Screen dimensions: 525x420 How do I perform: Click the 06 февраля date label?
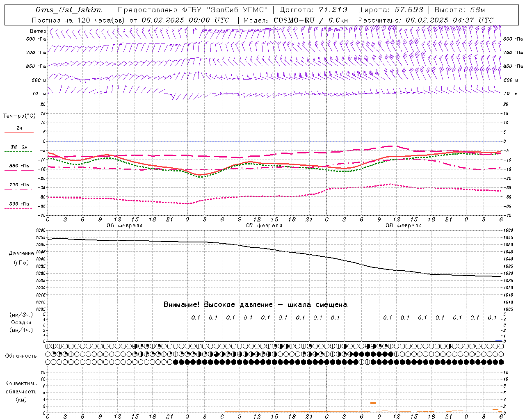click(x=125, y=226)
